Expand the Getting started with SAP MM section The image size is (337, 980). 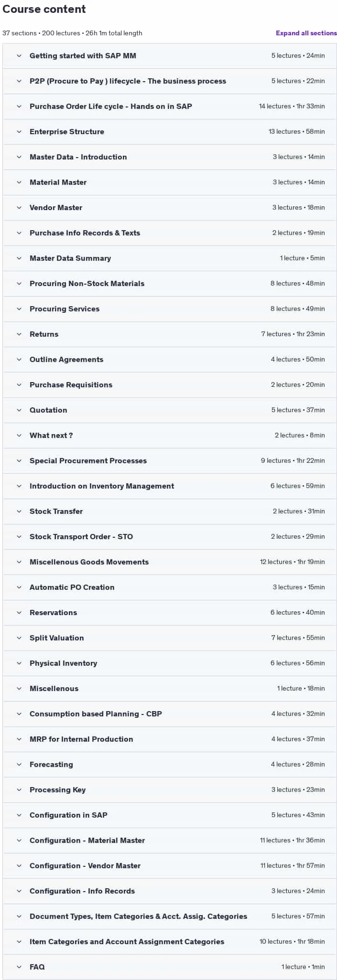pos(170,56)
